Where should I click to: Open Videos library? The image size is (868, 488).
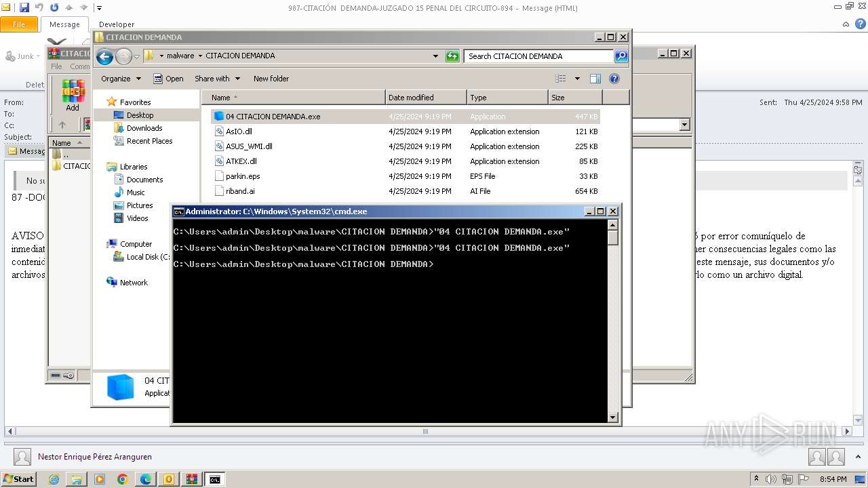(137, 218)
